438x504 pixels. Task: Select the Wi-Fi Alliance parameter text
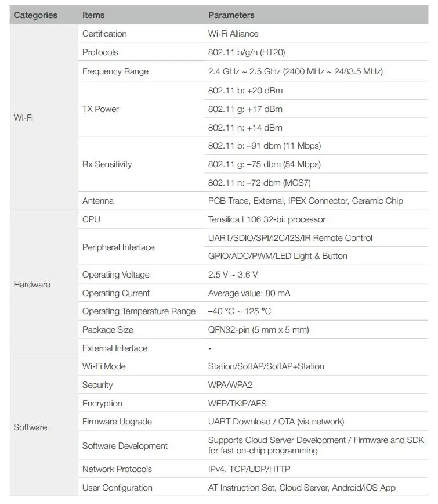tap(233, 34)
